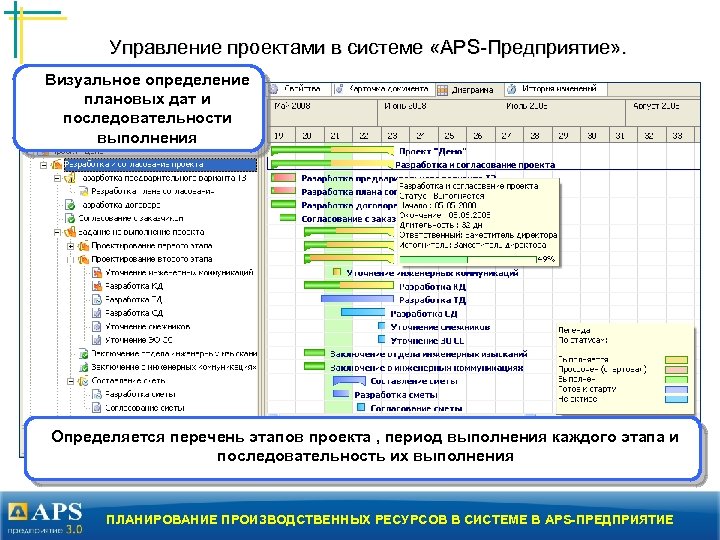Click icon of Разработка КД tree row
The image size is (720, 540).
97,286
